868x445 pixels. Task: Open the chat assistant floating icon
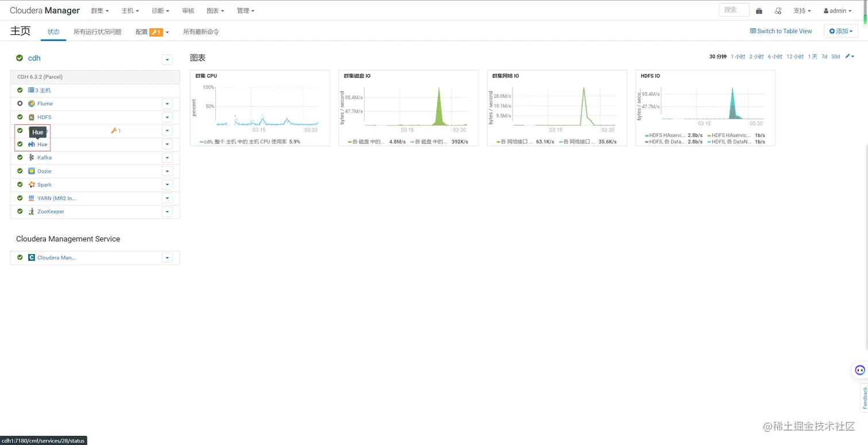click(x=859, y=370)
